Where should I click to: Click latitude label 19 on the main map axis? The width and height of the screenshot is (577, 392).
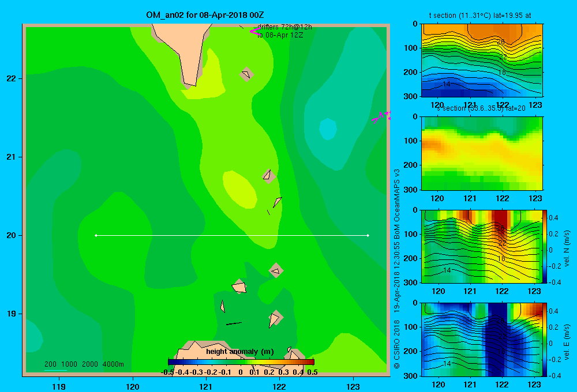(x=12, y=314)
